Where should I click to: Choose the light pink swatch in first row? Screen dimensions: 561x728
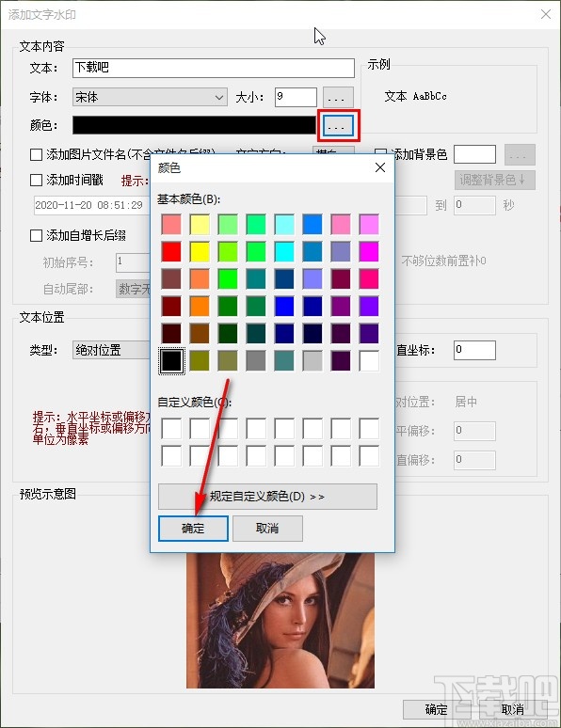click(x=341, y=224)
